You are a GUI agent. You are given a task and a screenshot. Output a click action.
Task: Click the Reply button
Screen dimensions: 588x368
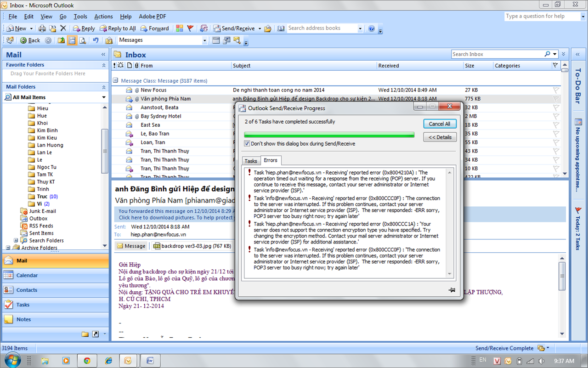tap(84, 28)
